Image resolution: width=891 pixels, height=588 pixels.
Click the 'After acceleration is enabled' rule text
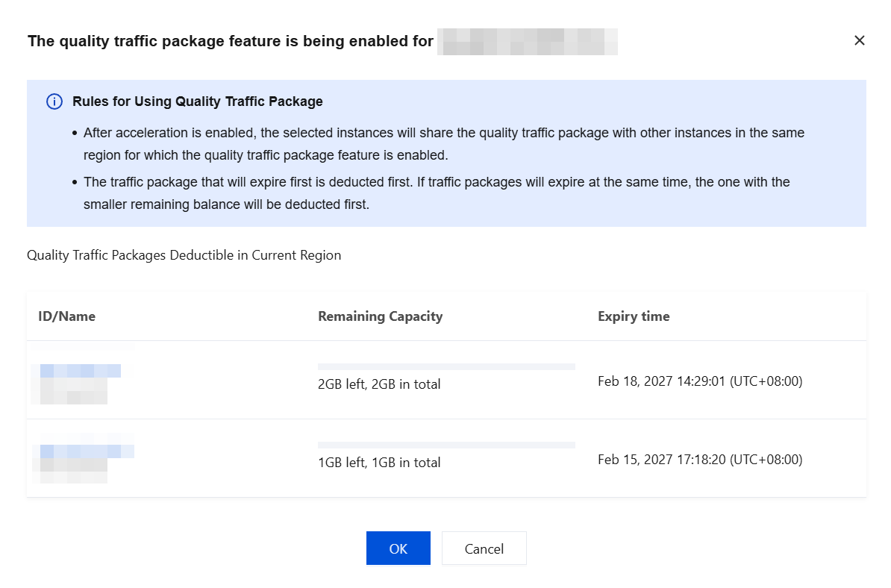[x=444, y=144]
